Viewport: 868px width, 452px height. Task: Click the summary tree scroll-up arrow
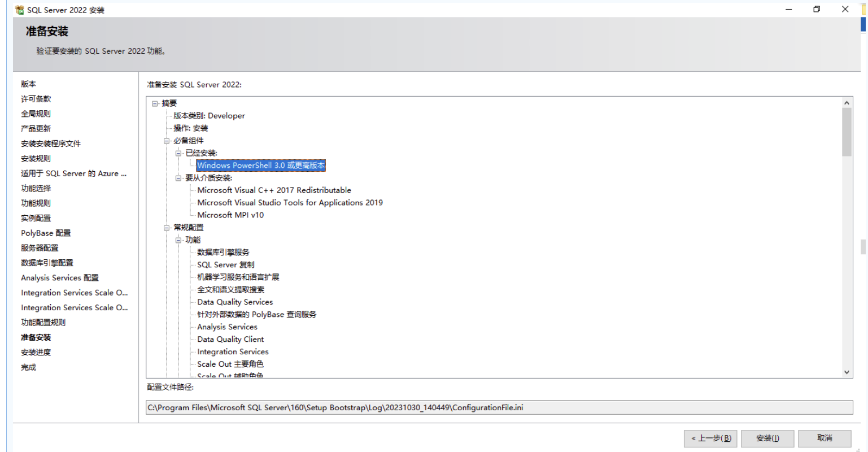(847, 103)
